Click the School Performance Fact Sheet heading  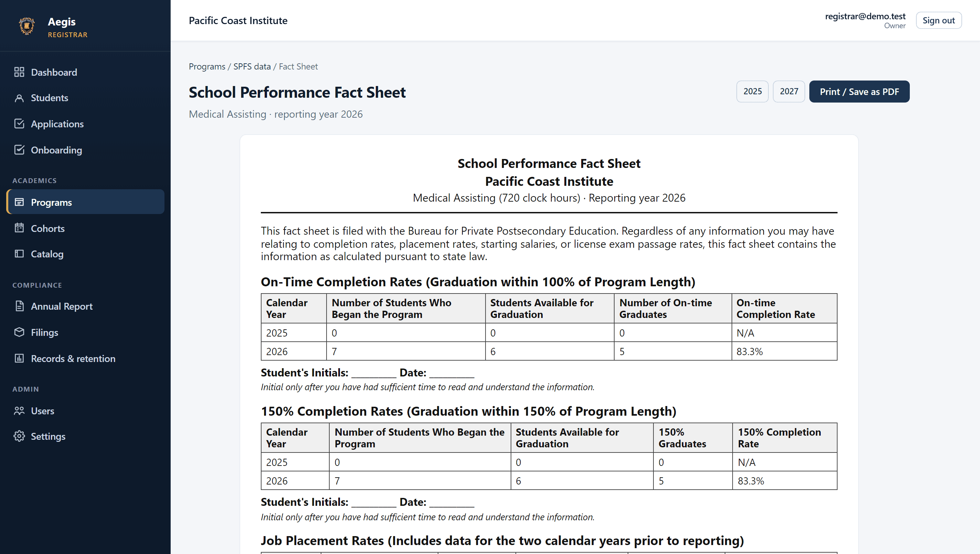[x=297, y=93]
